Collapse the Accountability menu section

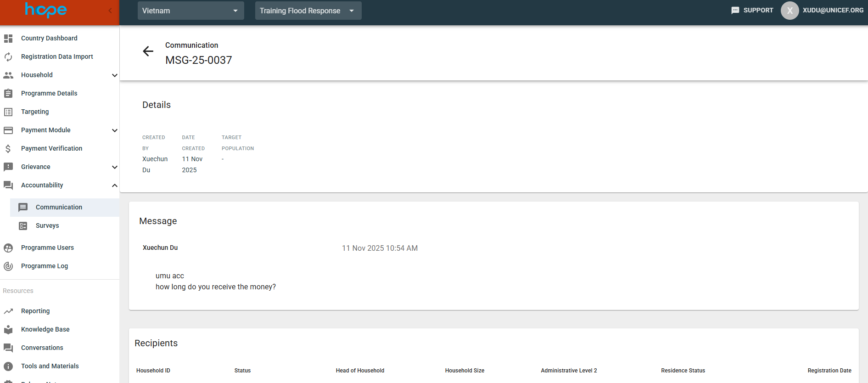114,186
